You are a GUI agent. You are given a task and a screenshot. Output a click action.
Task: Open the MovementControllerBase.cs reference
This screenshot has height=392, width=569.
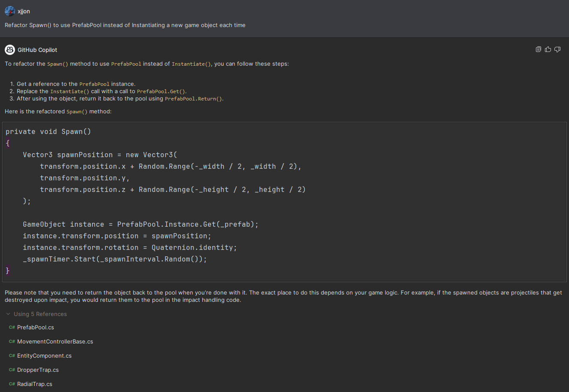[x=55, y=341]
